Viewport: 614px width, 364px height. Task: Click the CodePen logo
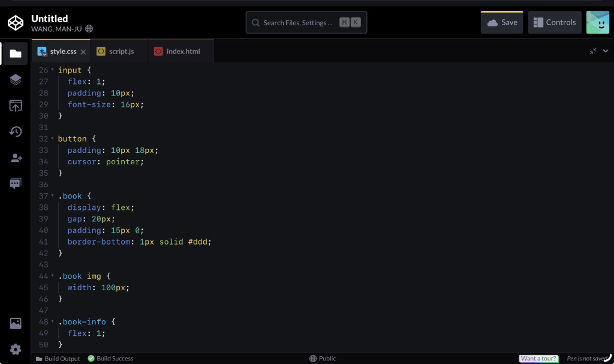pyautogui.click(x=16, y=23)
